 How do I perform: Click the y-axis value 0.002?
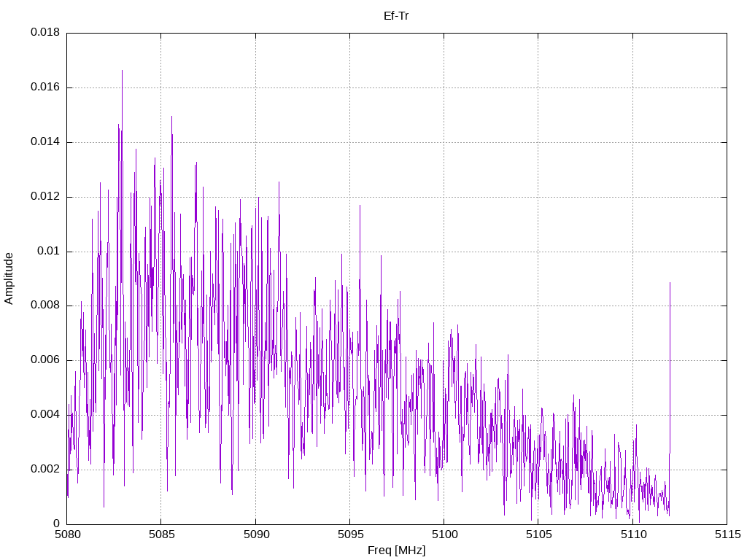pyautogui.click(x=45, y=469)
